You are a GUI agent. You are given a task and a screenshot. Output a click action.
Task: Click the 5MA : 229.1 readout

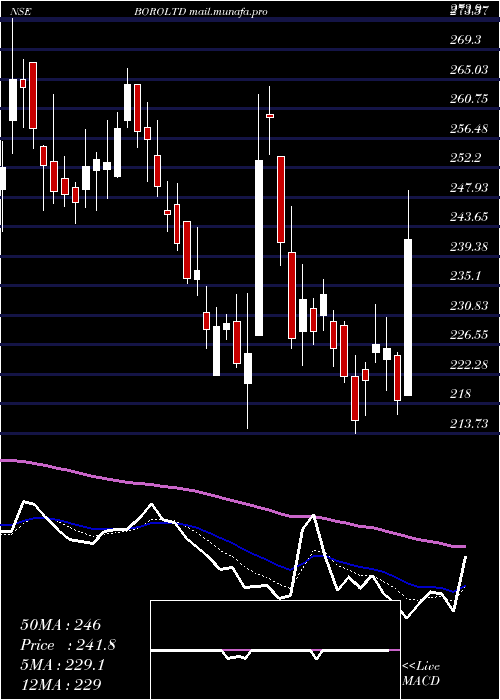coord(62,665)
